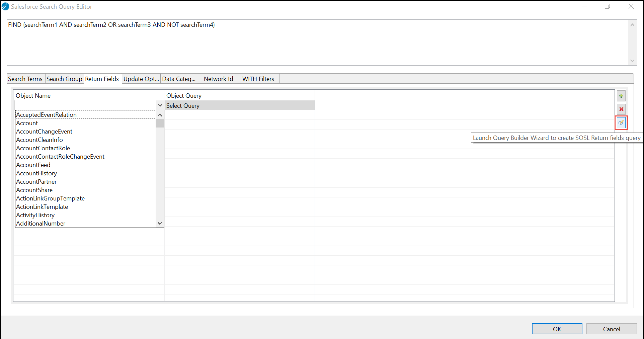
Task: Click the object list scrollbar thumb
Action: coord(160,123)
